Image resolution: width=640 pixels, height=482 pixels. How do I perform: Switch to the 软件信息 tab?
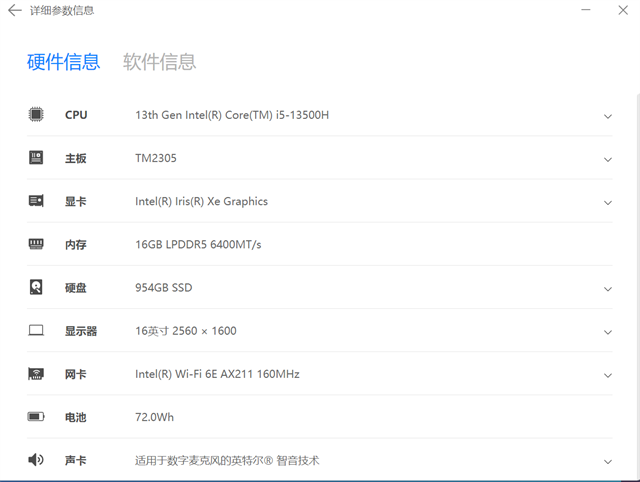point(160,62)
